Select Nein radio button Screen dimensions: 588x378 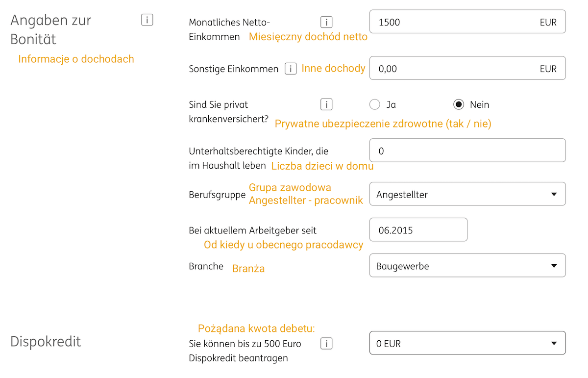click(x=459, y=104)
